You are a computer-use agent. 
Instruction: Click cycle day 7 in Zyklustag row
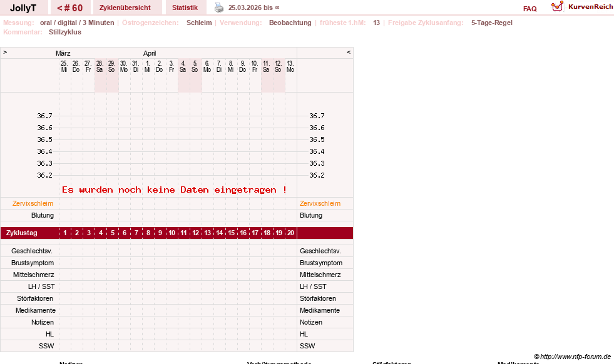point(136,233)
